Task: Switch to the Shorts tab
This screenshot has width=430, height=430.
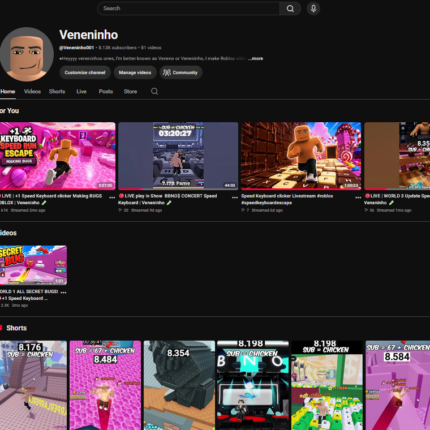Action: (57, 91)
